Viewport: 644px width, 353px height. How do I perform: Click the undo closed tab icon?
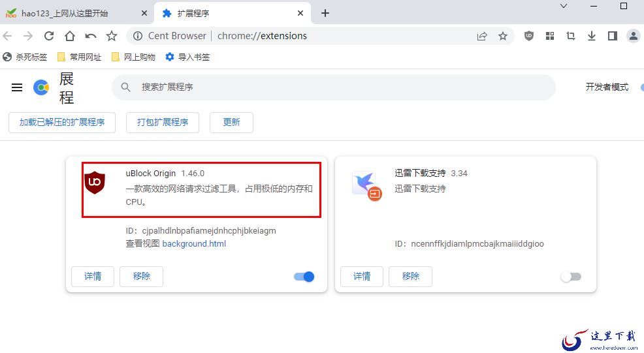click(x=91, y=36)
